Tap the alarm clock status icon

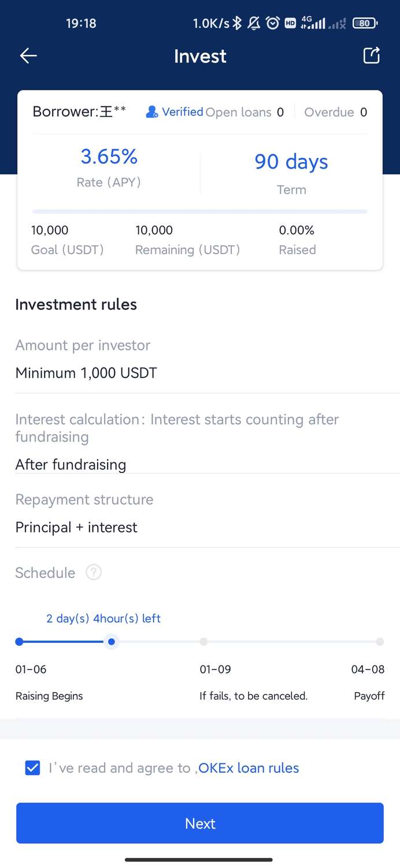[x=272, y=23]
